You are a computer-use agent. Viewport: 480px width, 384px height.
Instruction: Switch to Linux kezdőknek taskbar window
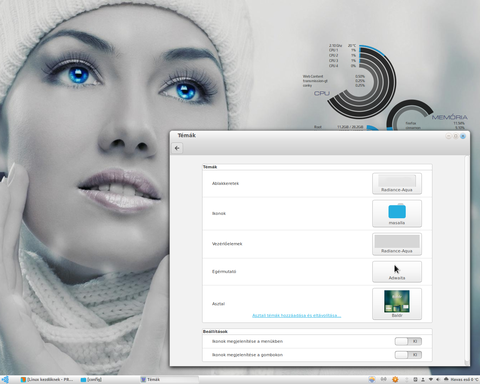pos(47,379)
